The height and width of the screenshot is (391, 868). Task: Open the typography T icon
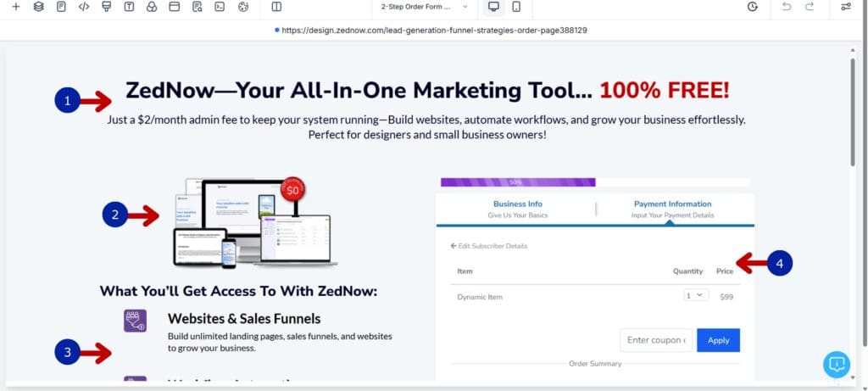(x=129, y=7)
